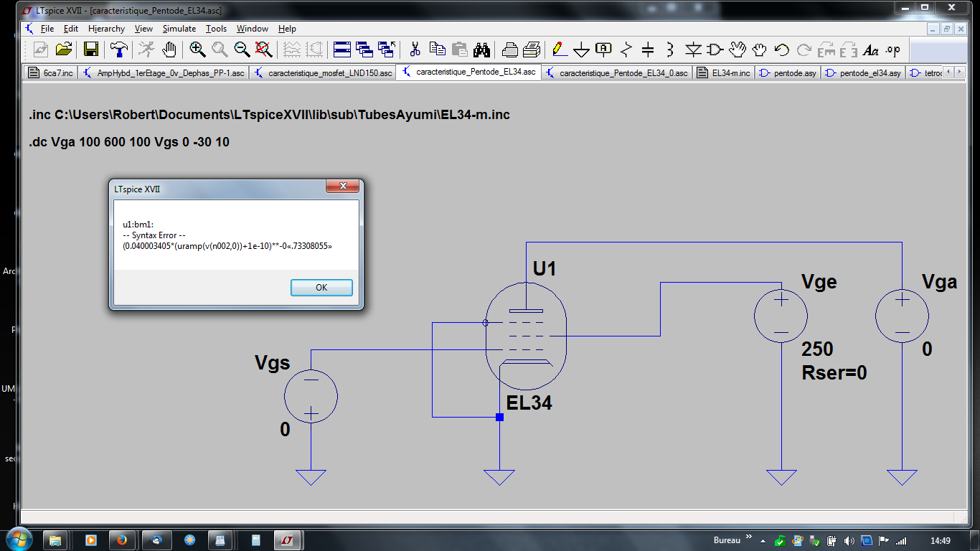Click OK in the Syntax Error dialog
The width and height of the screenshot is (980, 551).
(x=321, y=287)
